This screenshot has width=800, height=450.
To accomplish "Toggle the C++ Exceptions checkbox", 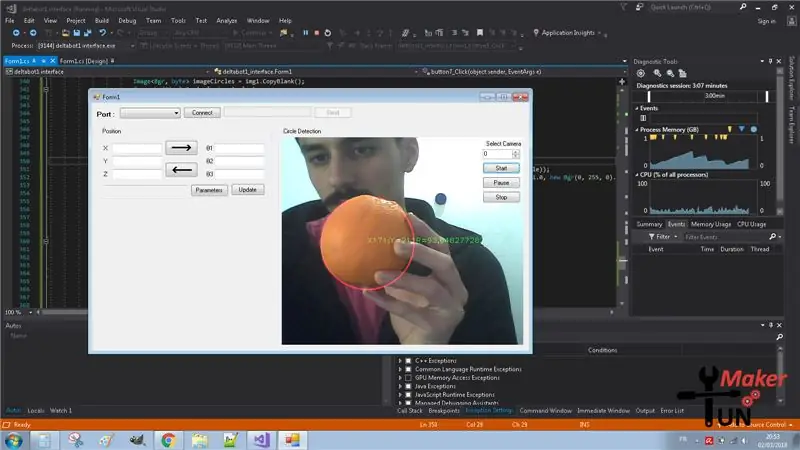I will click(x=408, y=361).
